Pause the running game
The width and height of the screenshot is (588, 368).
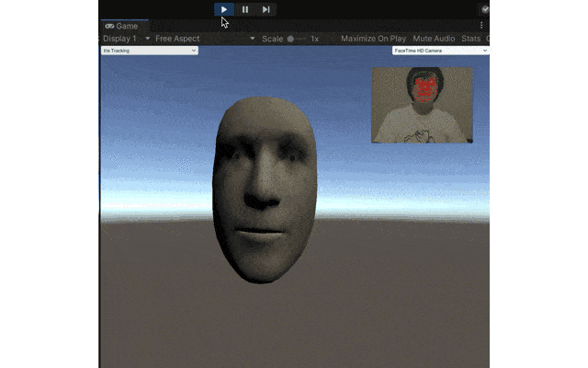coord(245,9)
